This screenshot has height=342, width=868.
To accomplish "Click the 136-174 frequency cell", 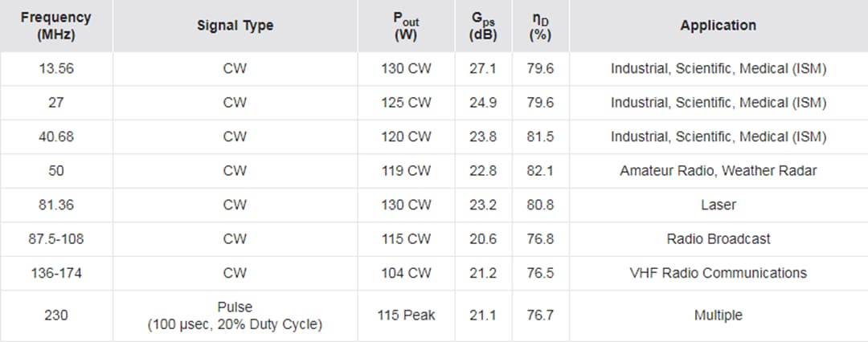I will pos(56,273).
